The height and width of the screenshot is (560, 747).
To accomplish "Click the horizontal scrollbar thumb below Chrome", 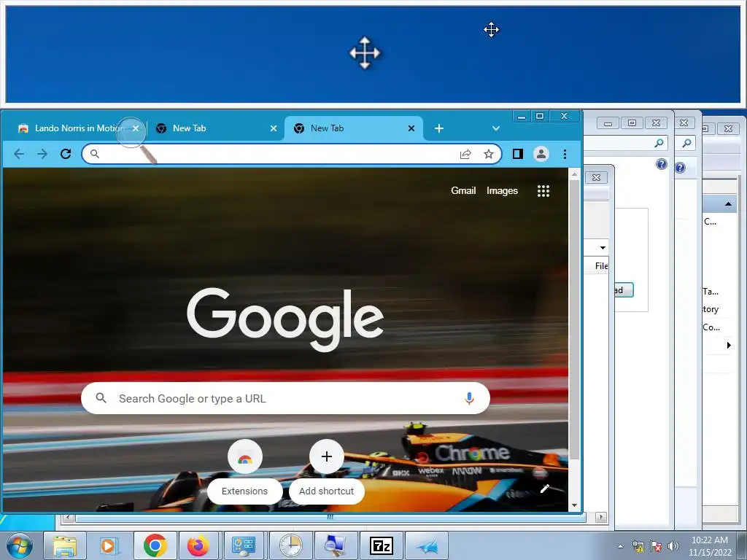I will point(330,517).
